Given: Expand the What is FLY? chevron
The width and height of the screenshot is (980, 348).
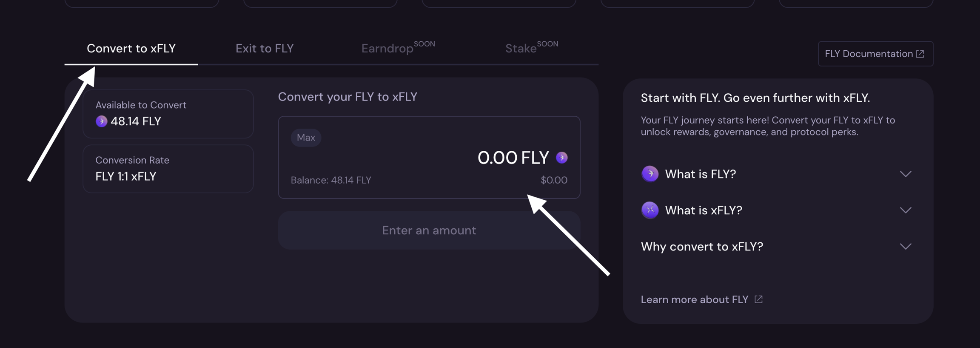Looking at the screenshot, I should pos(906,174).
